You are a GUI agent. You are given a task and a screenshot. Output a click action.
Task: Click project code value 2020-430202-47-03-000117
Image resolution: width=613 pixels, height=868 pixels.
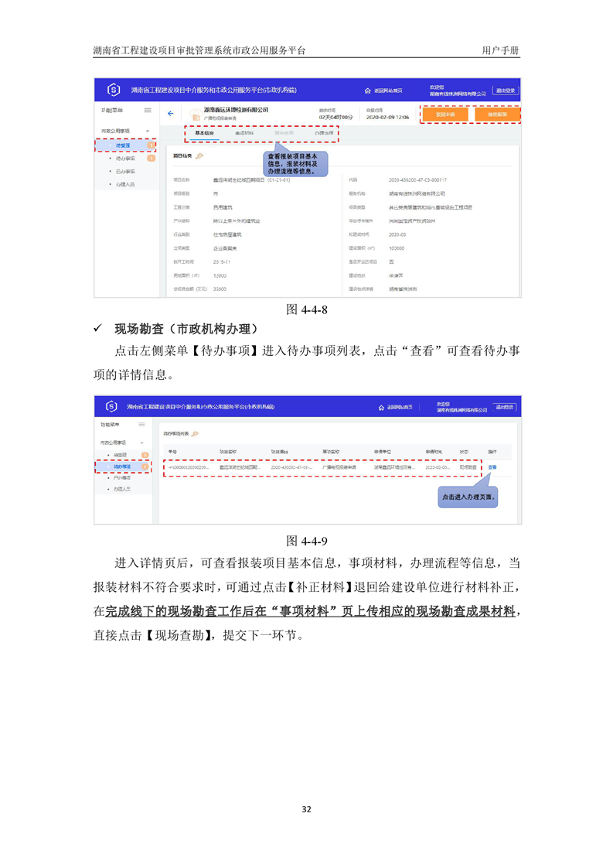417,180
